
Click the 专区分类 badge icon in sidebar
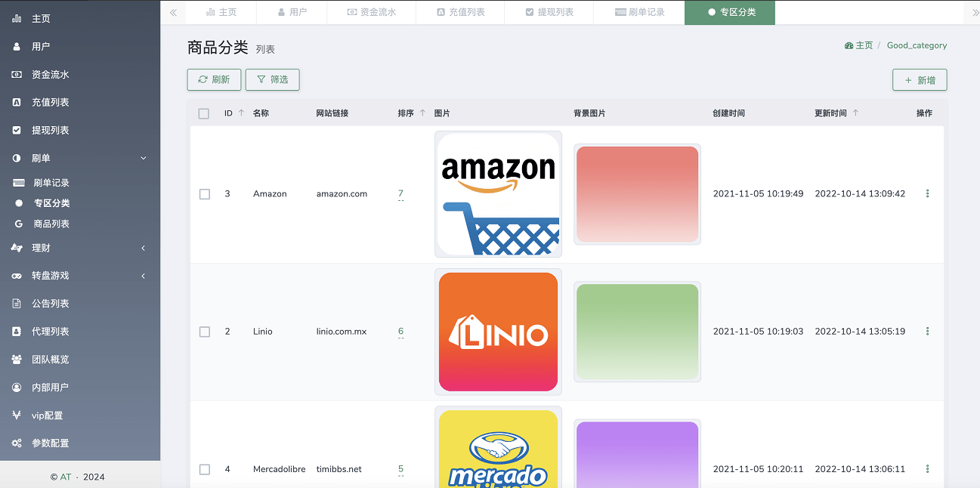coord(19,203)
